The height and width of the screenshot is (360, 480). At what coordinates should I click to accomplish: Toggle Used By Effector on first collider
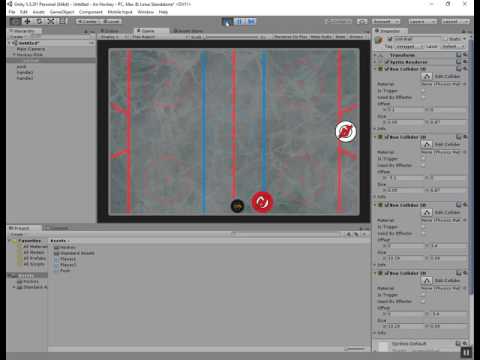423,97
